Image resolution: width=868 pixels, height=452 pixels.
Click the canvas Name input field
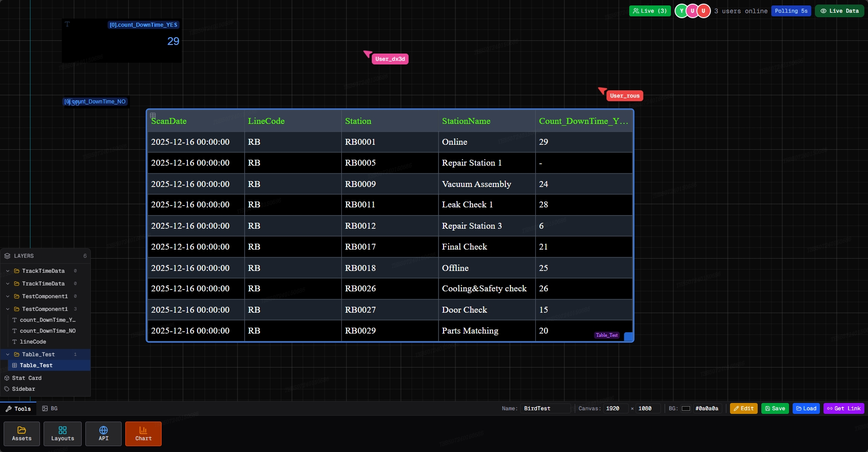(545, 408)
